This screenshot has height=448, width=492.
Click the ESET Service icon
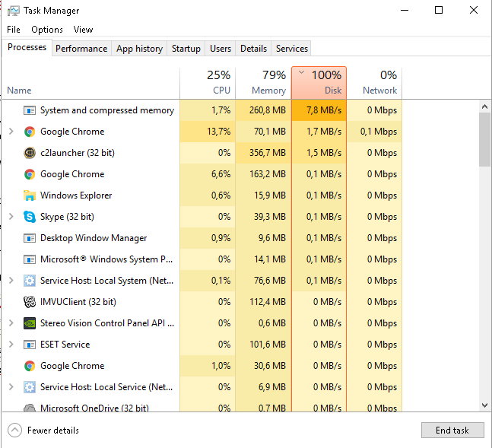pyautogui.click(x=30, y=345)
